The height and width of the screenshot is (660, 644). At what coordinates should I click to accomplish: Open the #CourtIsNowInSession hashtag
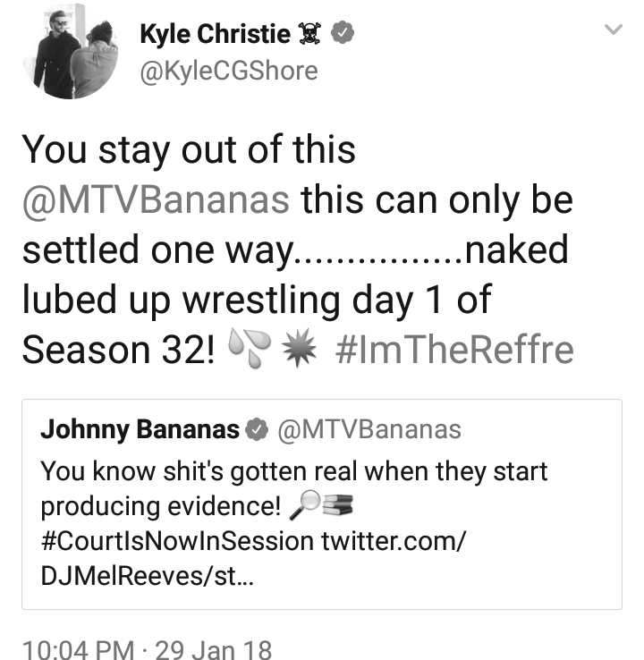[x=177, y=541]
